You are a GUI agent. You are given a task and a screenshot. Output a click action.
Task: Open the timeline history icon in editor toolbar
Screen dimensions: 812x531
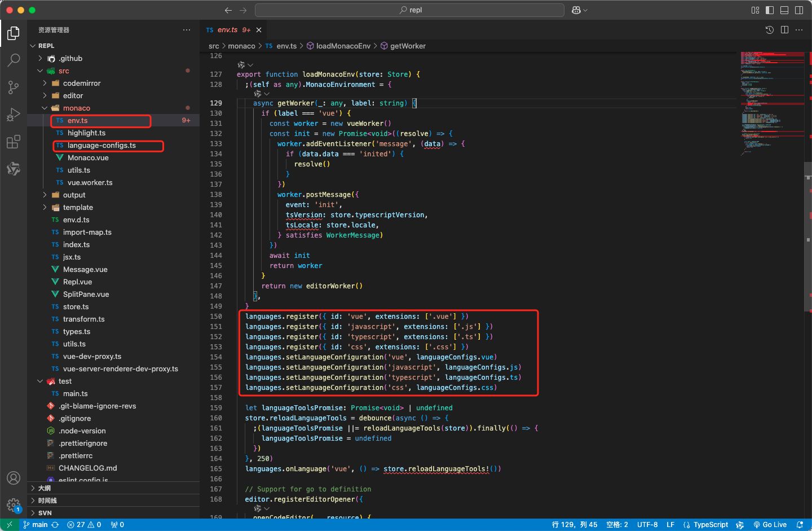click(770, 30)
